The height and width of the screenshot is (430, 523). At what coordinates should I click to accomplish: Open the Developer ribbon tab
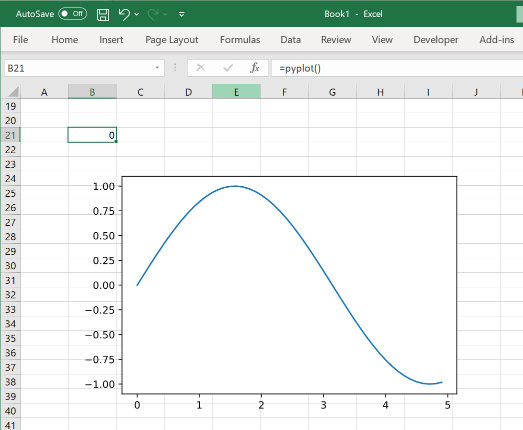pos(436,40)
